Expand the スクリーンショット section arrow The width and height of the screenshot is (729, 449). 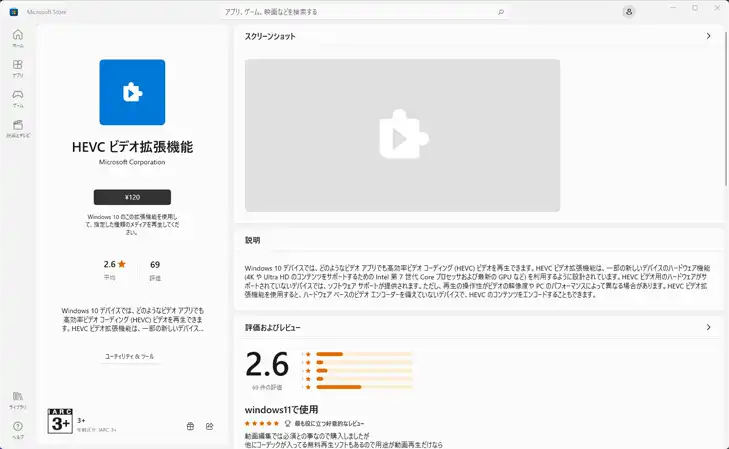pos(708,36)
